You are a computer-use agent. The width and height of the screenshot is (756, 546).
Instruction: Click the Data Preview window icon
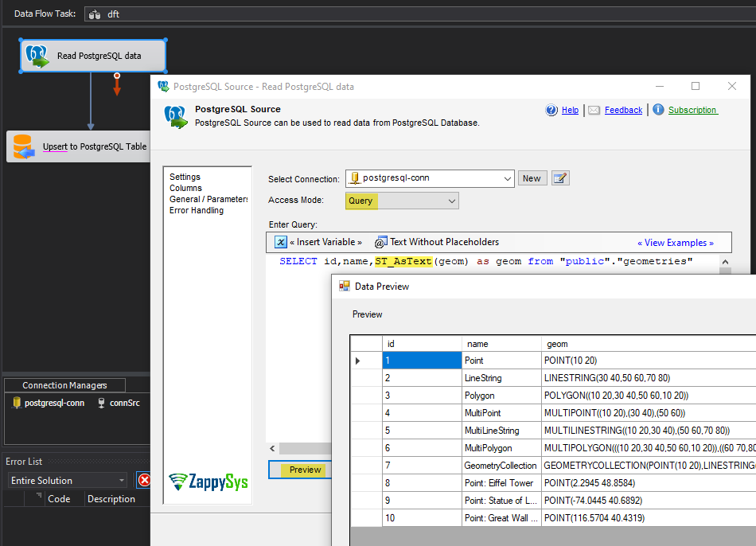[345, 286]
